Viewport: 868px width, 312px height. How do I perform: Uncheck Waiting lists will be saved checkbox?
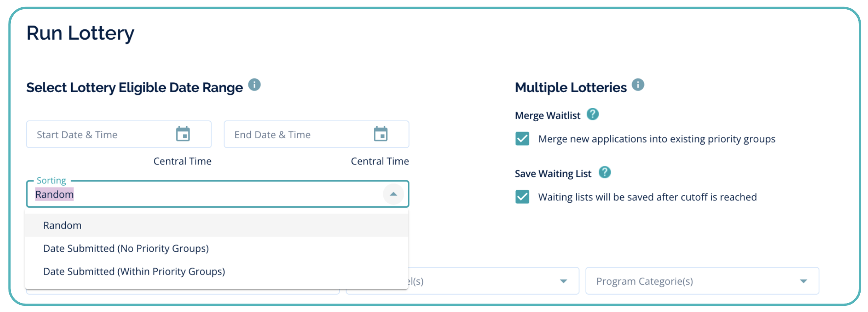522,197
